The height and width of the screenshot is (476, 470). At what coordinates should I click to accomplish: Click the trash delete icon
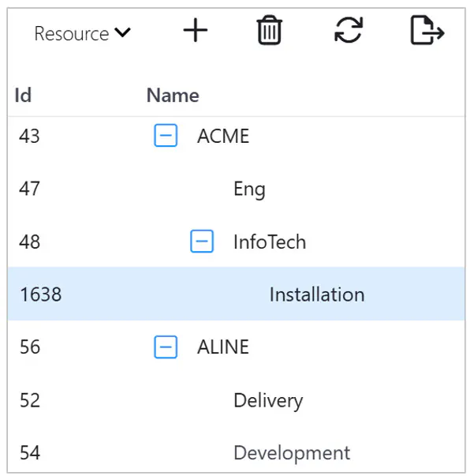[x=269, y=30]
